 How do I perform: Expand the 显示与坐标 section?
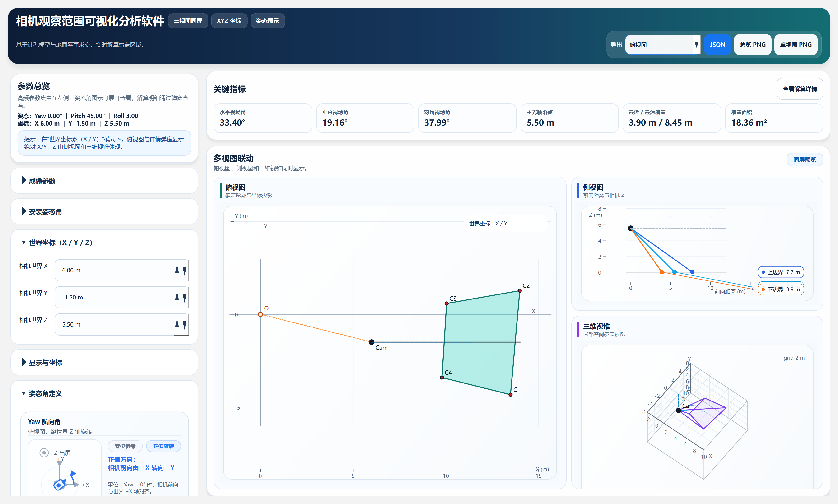104,362
